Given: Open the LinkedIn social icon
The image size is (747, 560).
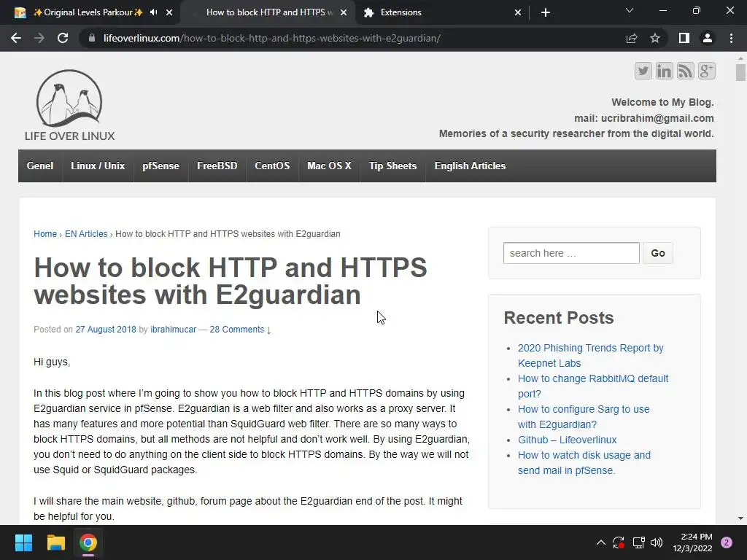Looking at the screenshot, I should coord(664,71).
